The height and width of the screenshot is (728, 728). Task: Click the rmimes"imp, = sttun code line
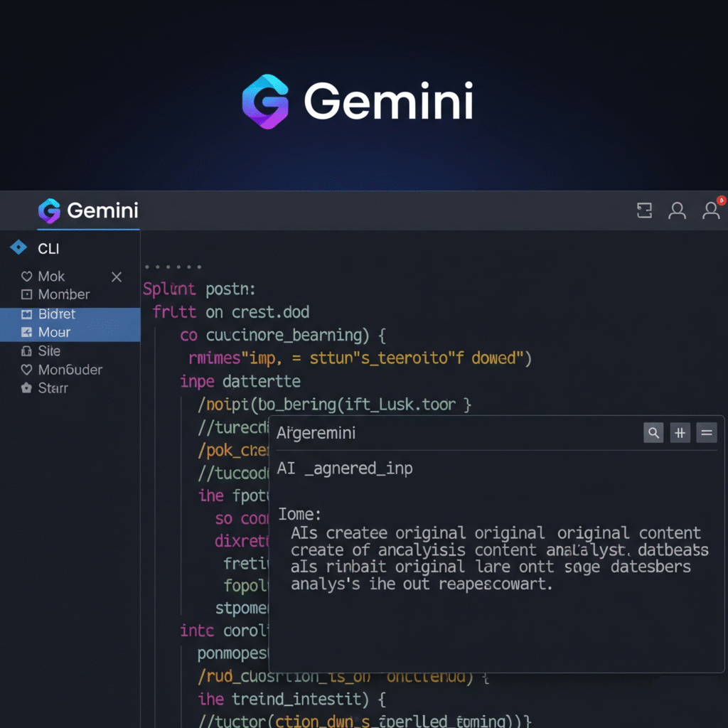coord(360,358)
